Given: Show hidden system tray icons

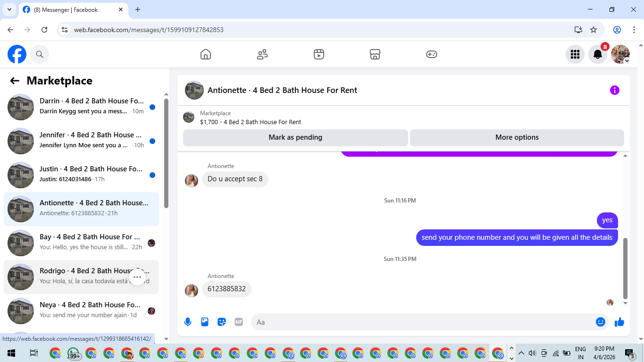Looking at the screenshot, I should 521,353.
